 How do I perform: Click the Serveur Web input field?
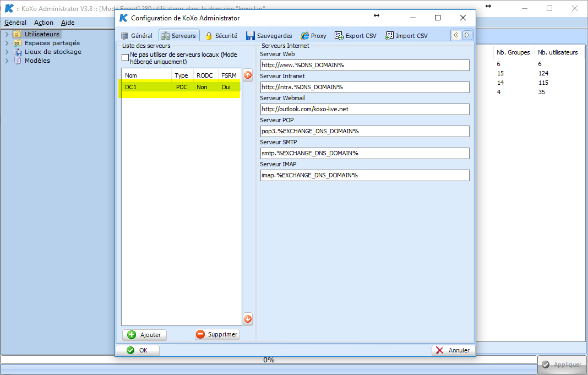point(365,65)
